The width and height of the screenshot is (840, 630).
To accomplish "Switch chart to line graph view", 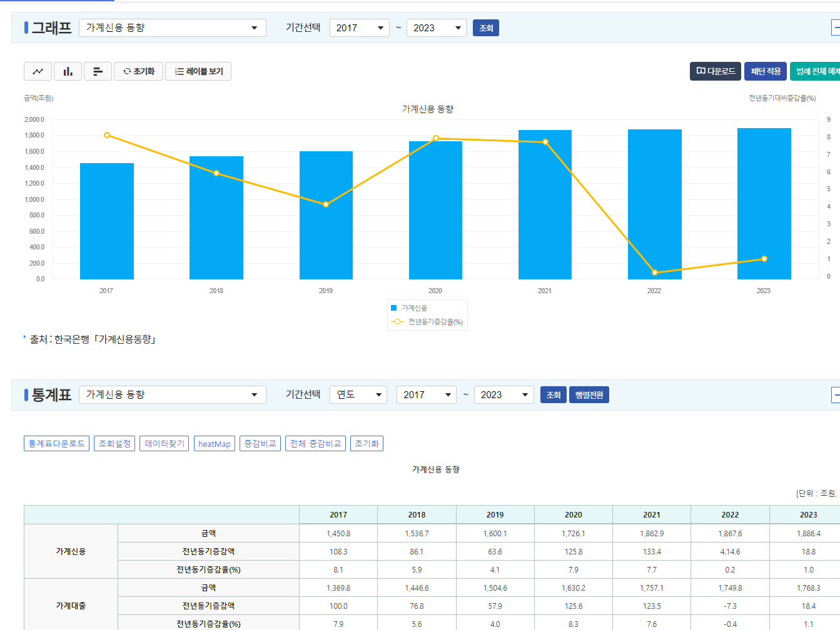I will [38, 71].
